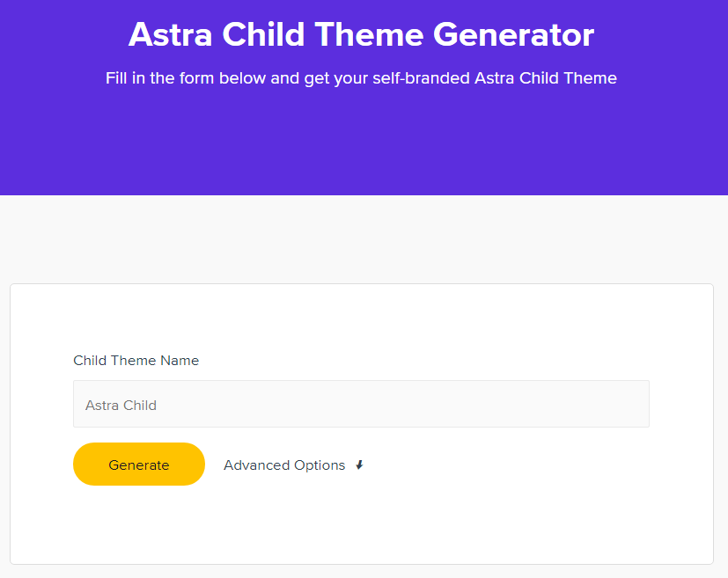
Task: Expand the Advanced Options section
Action: click(x=284, y=465)
